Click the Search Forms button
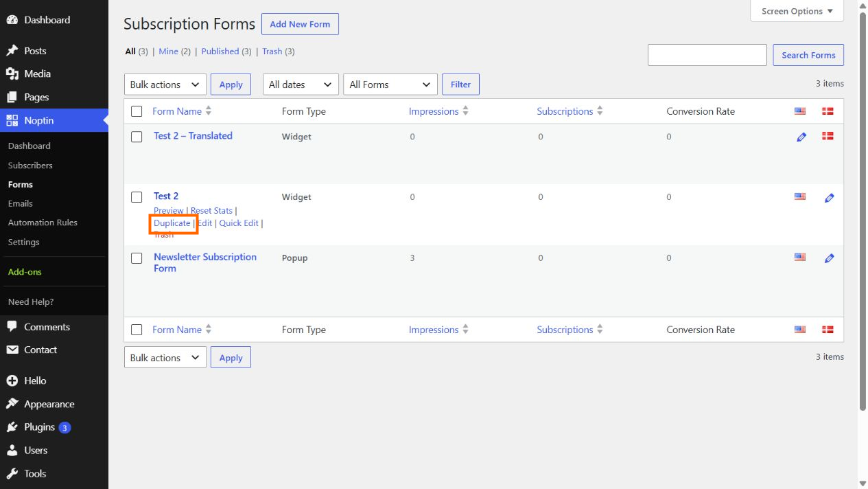Image resolution: width=868 pixels, height=489 pixels. tap(808, 55)
